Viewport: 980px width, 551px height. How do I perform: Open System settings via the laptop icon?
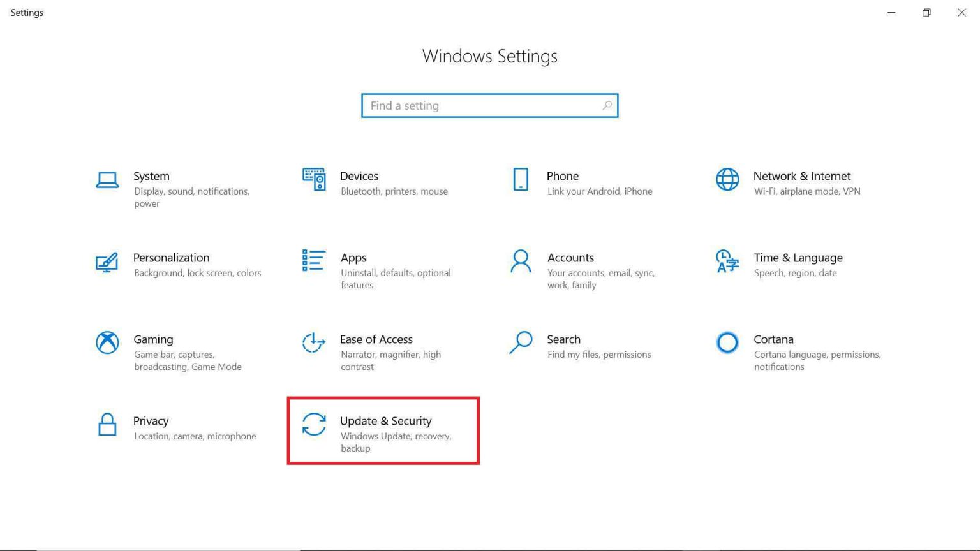(x=107, y=180)
